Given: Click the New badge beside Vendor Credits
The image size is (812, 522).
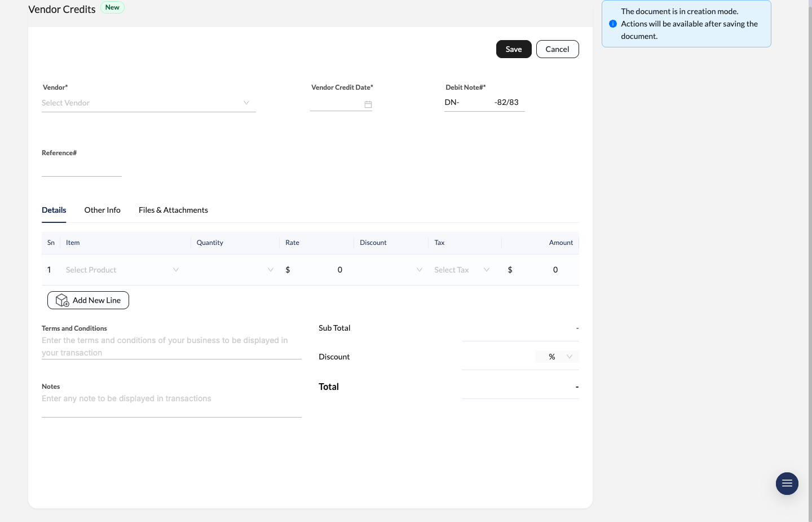Looking at the screenshot, I should 112,7.
